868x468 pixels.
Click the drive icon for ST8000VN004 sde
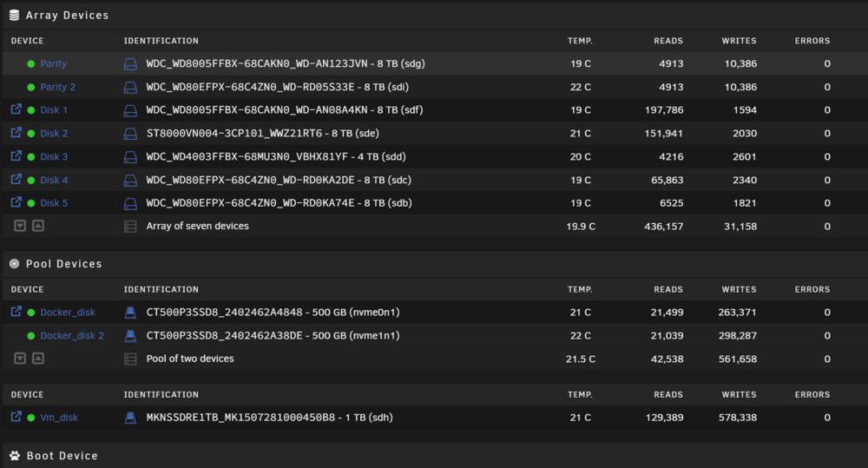(x=130, y=134)
